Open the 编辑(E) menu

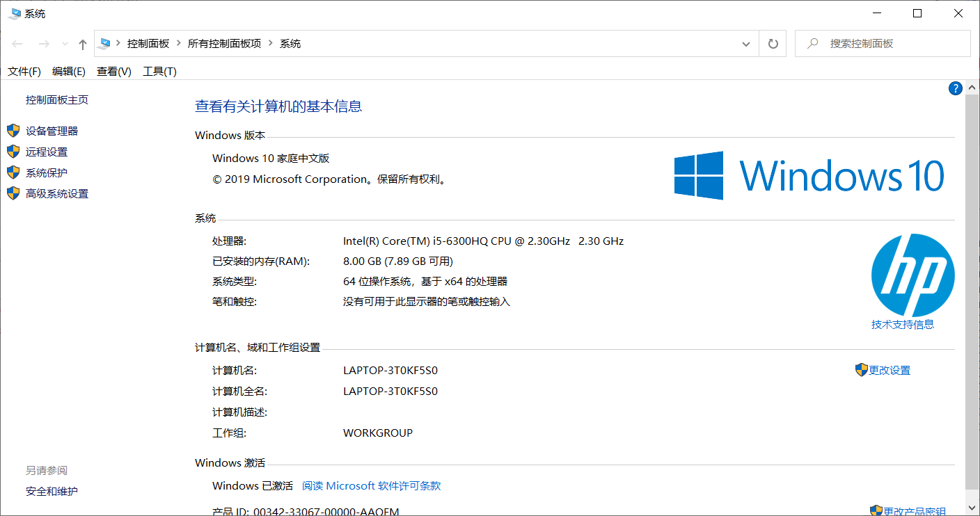click(69, 72)
